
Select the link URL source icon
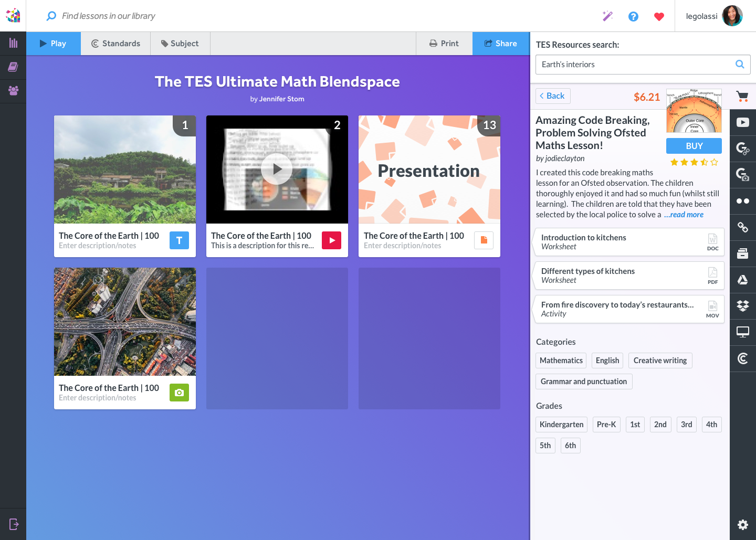pos(743,227)
